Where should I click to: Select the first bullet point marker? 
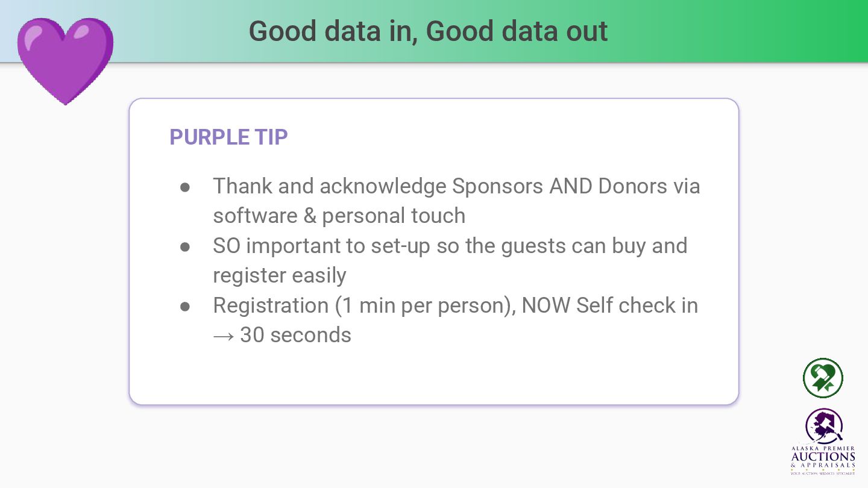[185, 187]
